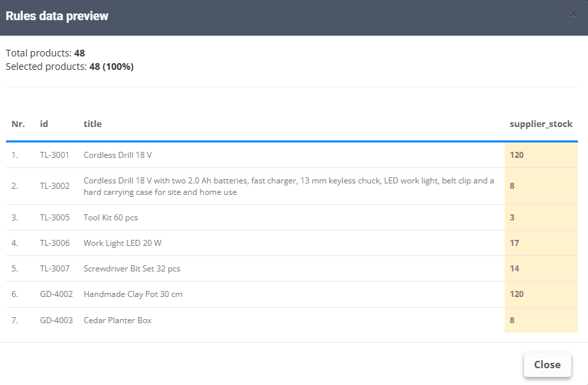
Task: Click supplier stock value 14
Action: tap(514, 269)
